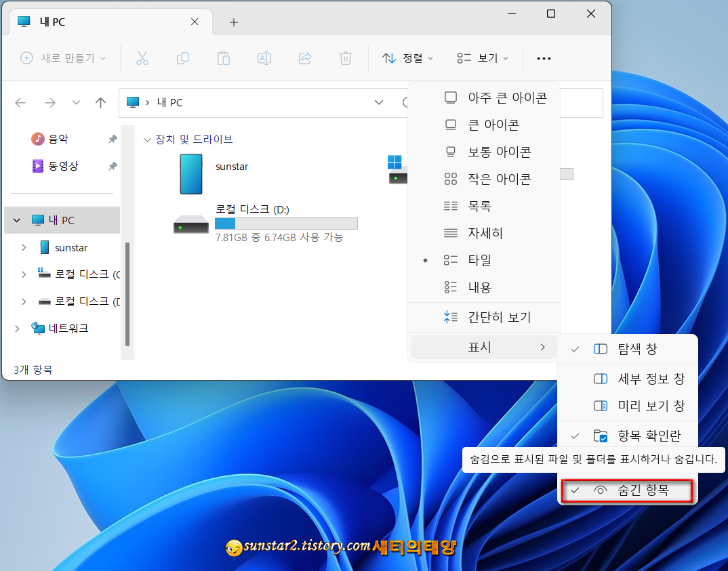Select the Local Disk (D:) drive icon

pos(191,224)
